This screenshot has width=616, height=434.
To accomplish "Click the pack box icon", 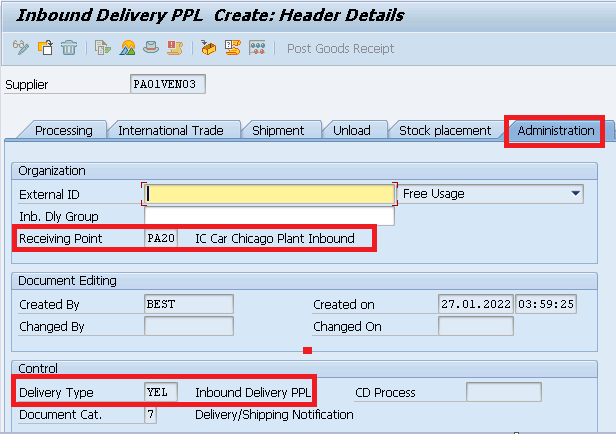I will [x=208, y=48].
